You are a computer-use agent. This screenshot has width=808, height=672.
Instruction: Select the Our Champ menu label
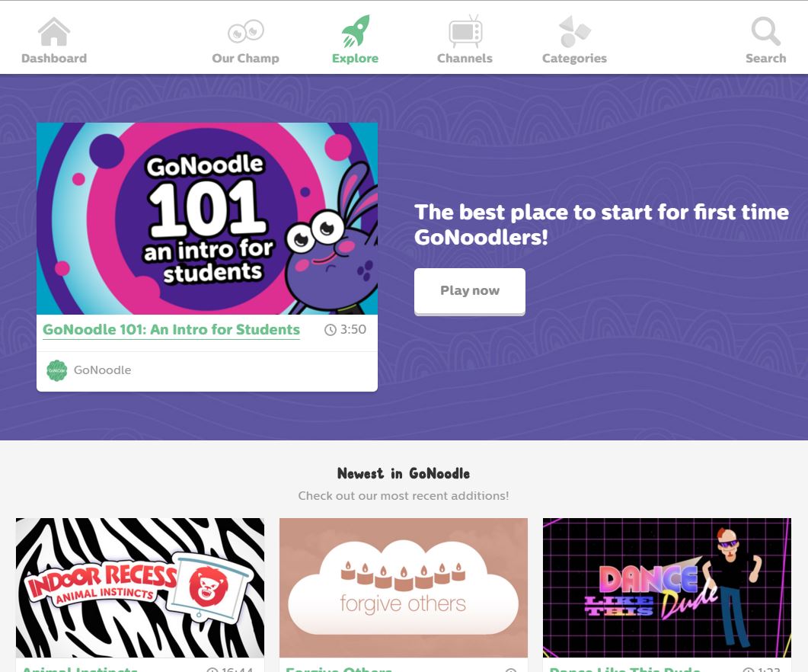tap(246, 59)
